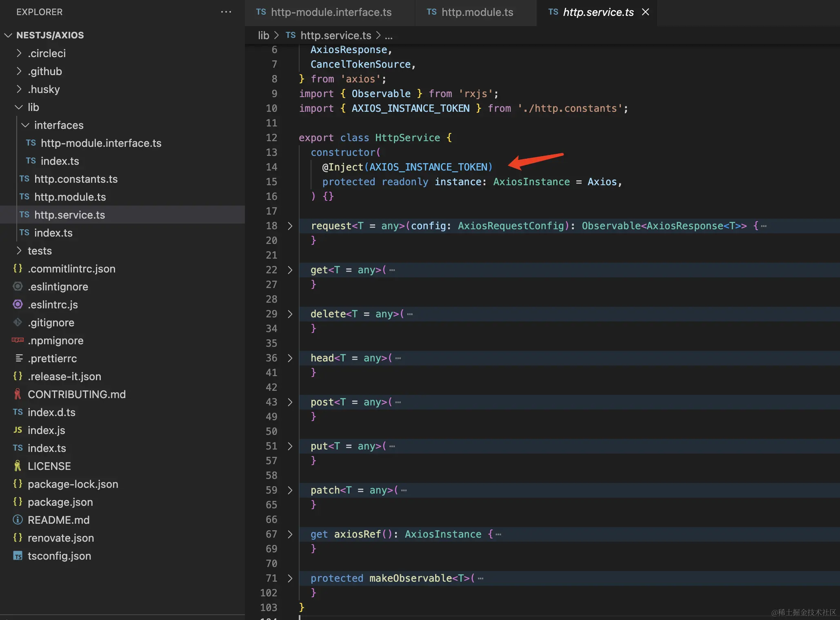840x620 pixels.
Task: Select the http.service.ts editor tab
Action: tap(597, 13)
